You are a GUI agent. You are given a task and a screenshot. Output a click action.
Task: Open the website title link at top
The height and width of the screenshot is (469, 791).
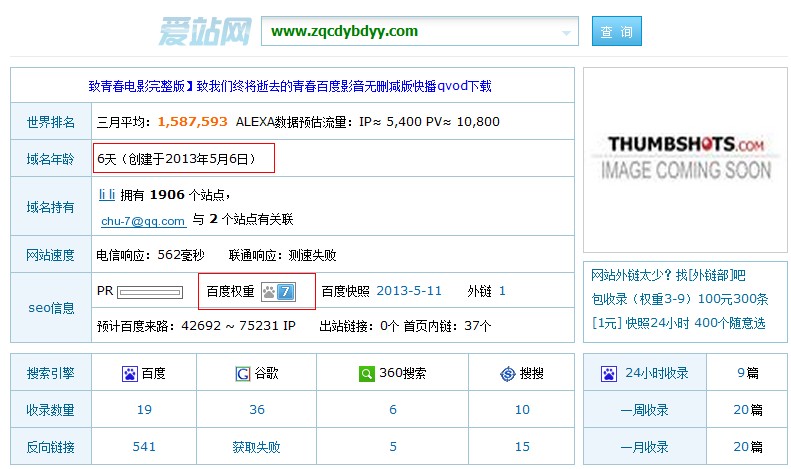[290, 87]
